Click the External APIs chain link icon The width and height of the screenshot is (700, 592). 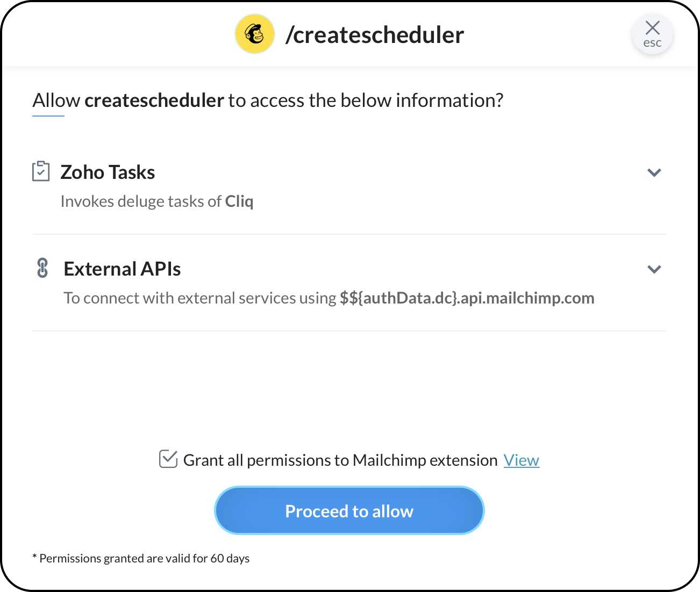click(x=42, y=268)
